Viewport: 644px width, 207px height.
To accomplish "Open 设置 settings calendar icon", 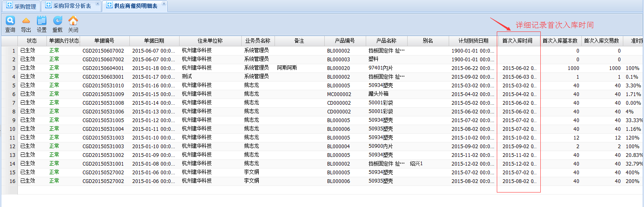I will (x=41, y=21).
